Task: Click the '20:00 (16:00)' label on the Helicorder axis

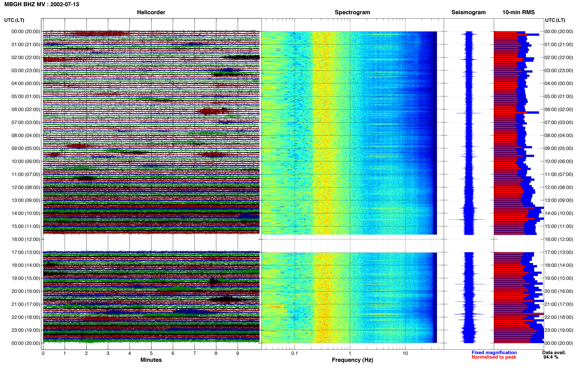Action: click(26, 291)
